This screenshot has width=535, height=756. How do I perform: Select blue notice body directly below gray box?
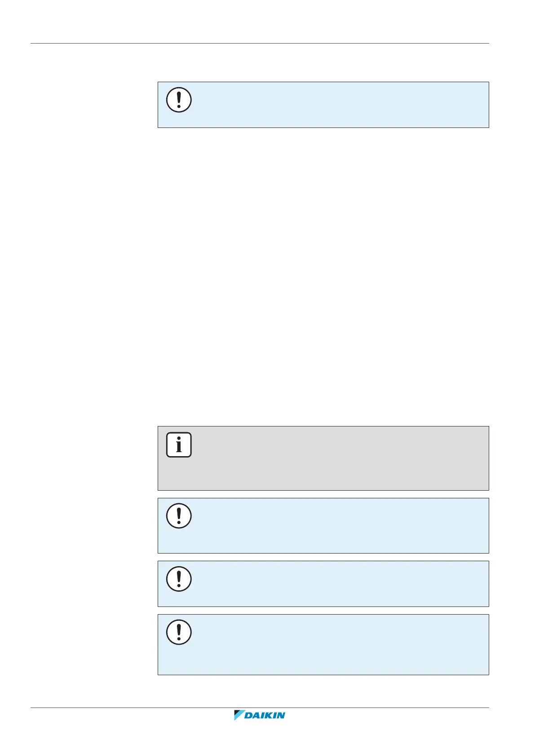[x=323, y=525]
